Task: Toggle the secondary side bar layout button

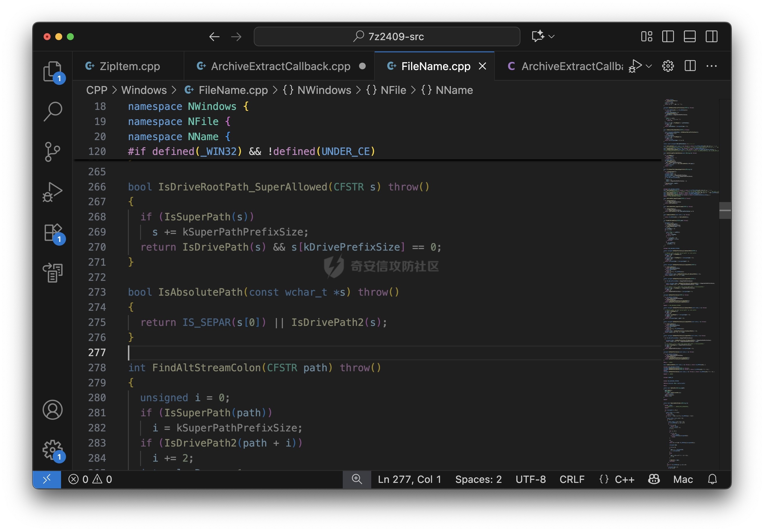Action: coord(711,36)
